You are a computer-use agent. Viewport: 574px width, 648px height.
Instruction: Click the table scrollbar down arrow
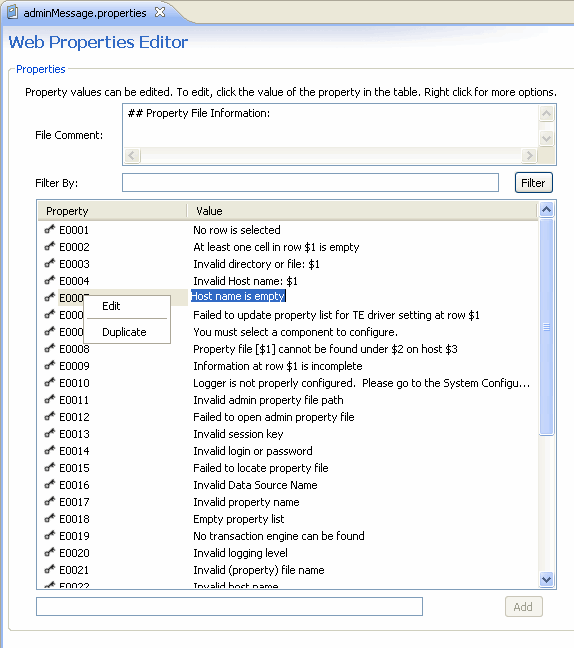coord(546,579)
